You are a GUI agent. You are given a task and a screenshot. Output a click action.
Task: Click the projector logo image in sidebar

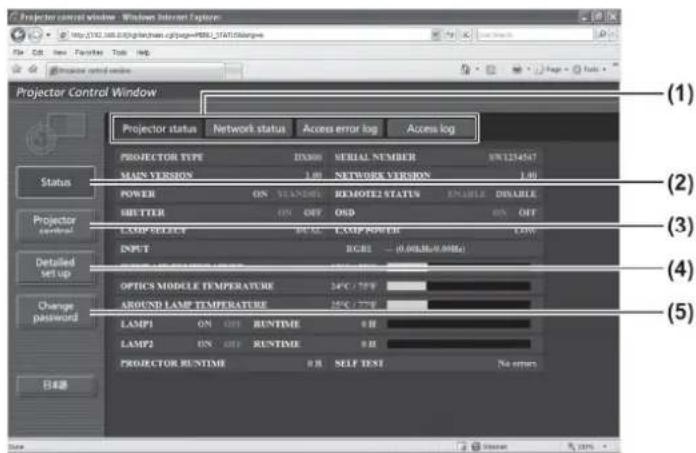point(56,134)
